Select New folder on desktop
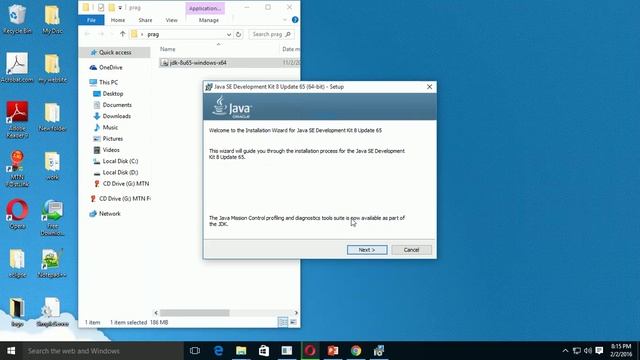The image size is (640, 360). click(x=52, y=117)
